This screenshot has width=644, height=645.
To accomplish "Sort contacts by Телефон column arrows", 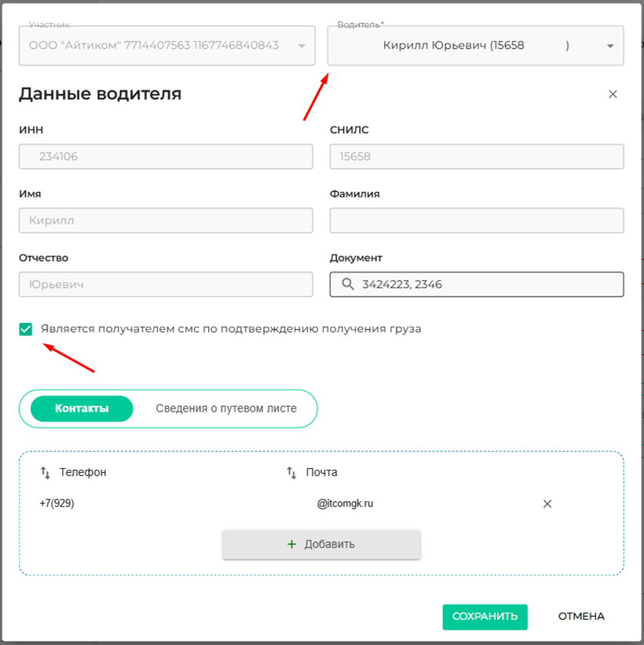I will (45, 472).
